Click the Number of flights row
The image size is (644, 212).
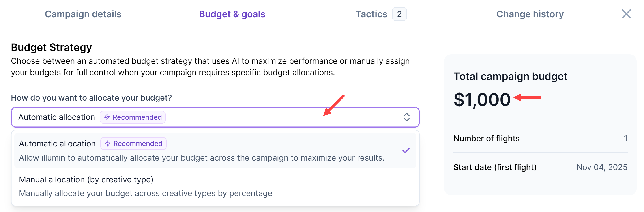tap(540, 138)
